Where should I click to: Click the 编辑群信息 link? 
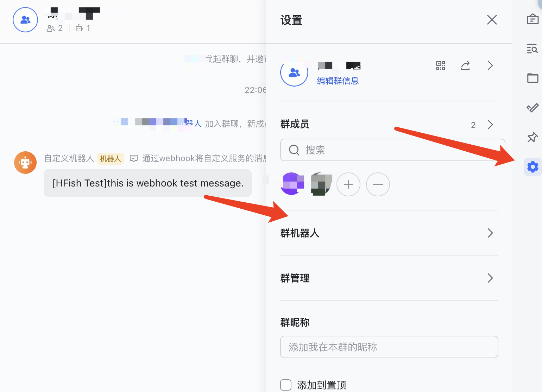pyautogui.click(x=338, y=81)
